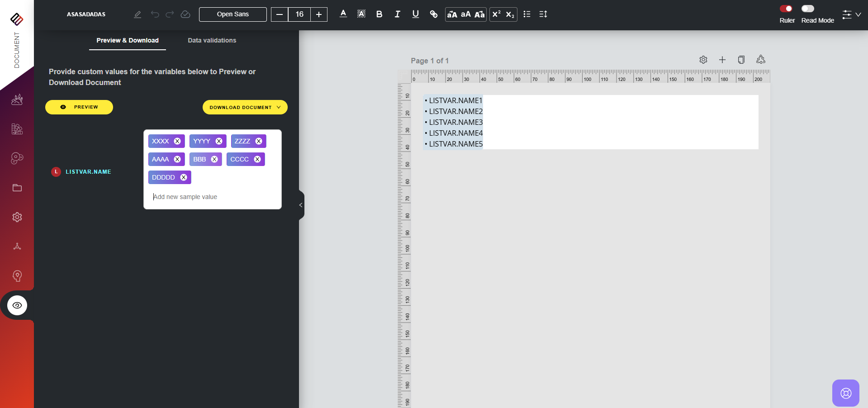Click the add page plus icon
Screen dimensions: 868x408
point(722,60)
